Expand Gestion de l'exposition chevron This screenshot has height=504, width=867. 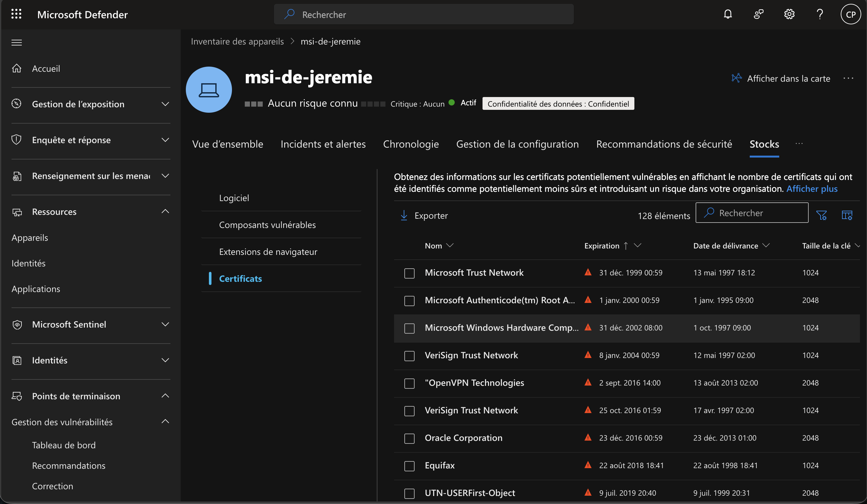(165, 104)
